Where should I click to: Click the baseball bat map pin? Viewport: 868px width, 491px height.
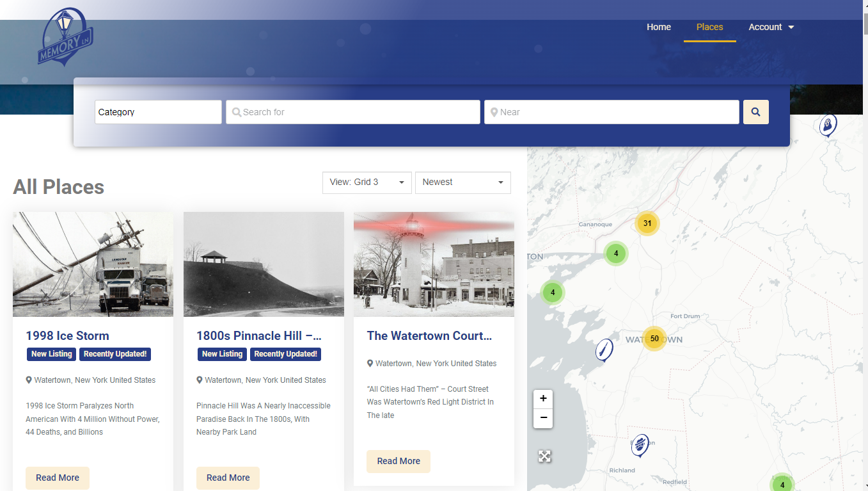603,350
